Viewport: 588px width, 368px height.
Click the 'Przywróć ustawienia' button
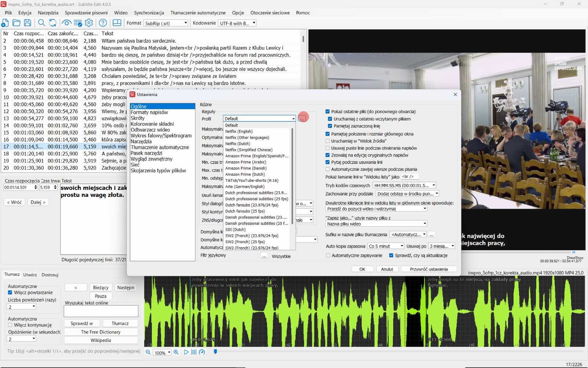tap(429, 269)
